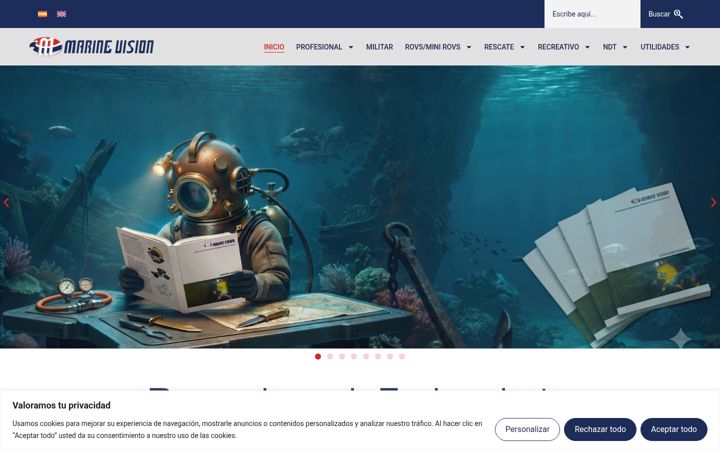Open the MILITAR menu item

[x=379, y=47]
